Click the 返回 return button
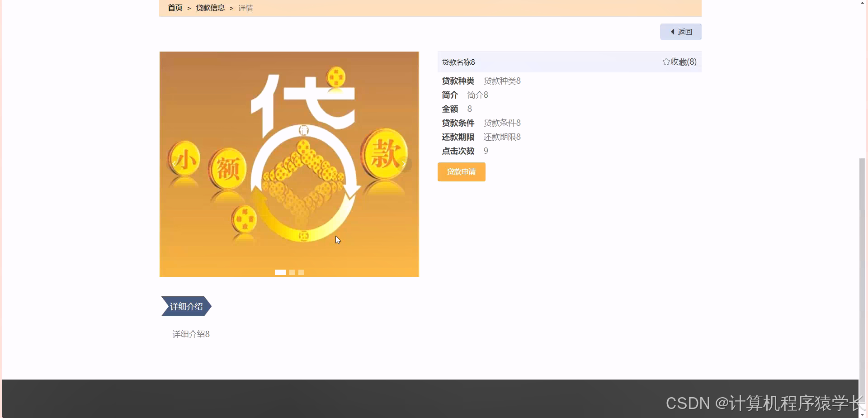 (x=681, y=32)
